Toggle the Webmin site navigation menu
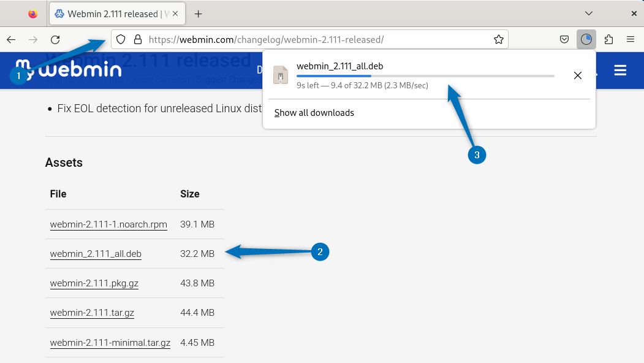The width and height of the screenshot is (644, 363). 620,70
